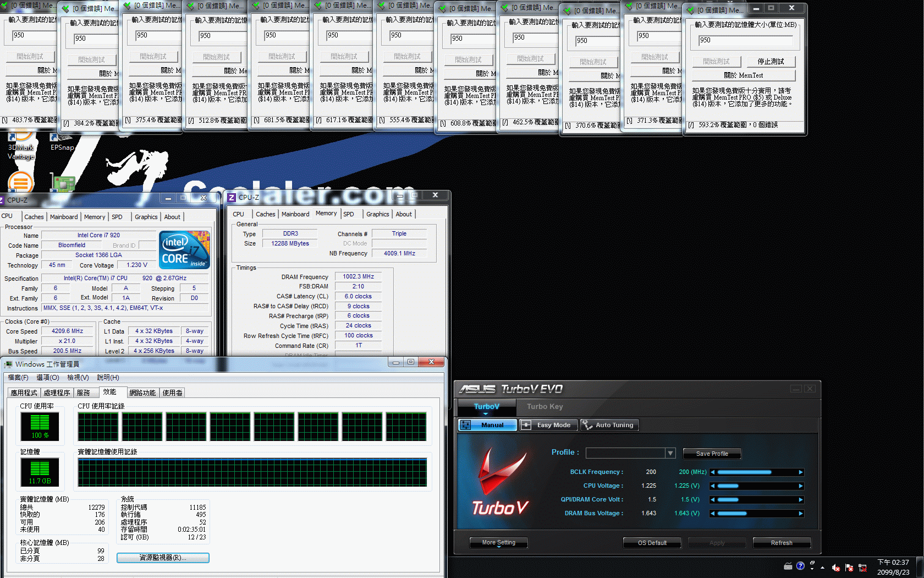Click DRAM Frequency value 1002.3 MHz
The width and height of the screenshot is (924, 578).
point(358,277)
